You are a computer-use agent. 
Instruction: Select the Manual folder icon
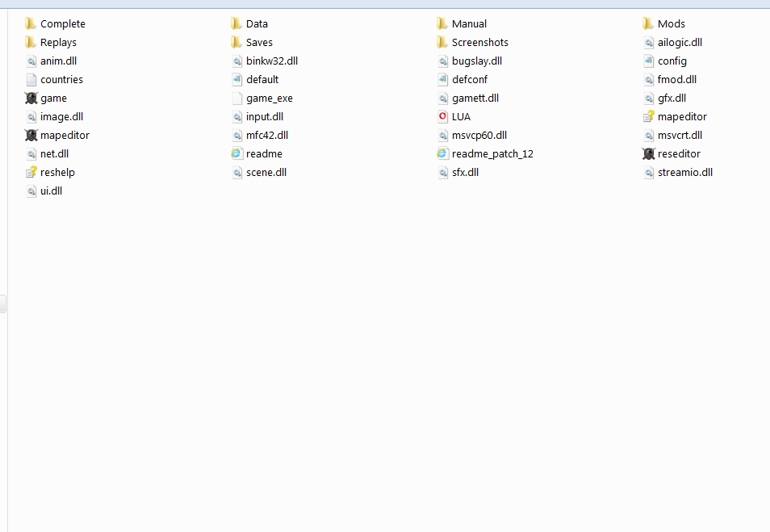click(x=442, y=23)
